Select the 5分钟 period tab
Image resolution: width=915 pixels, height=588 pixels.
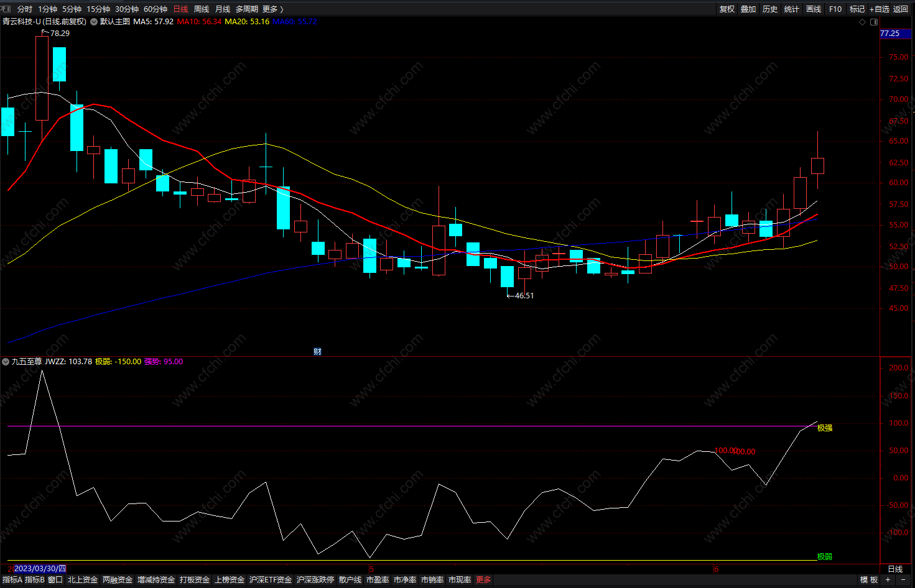(72, 9)
